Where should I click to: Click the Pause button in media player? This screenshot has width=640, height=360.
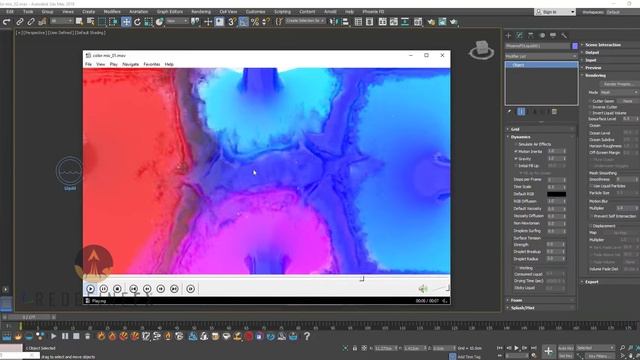point(104,289)
